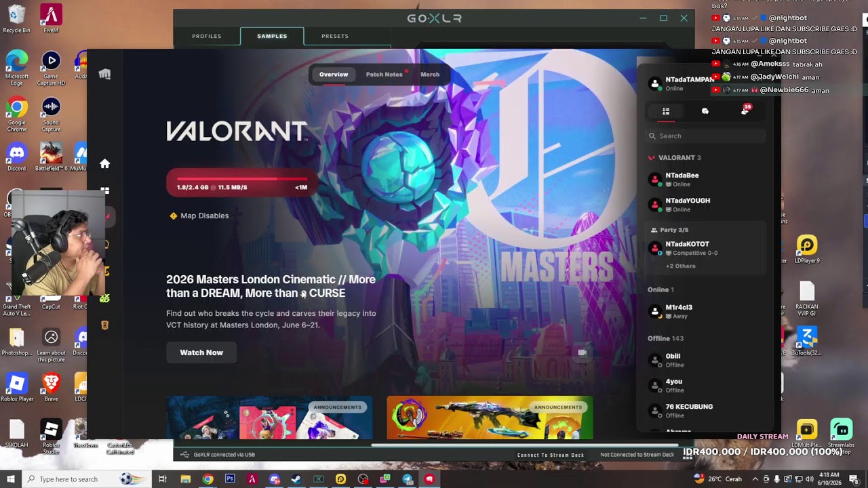Open the chat messages icon in social panel

[705, 111]
